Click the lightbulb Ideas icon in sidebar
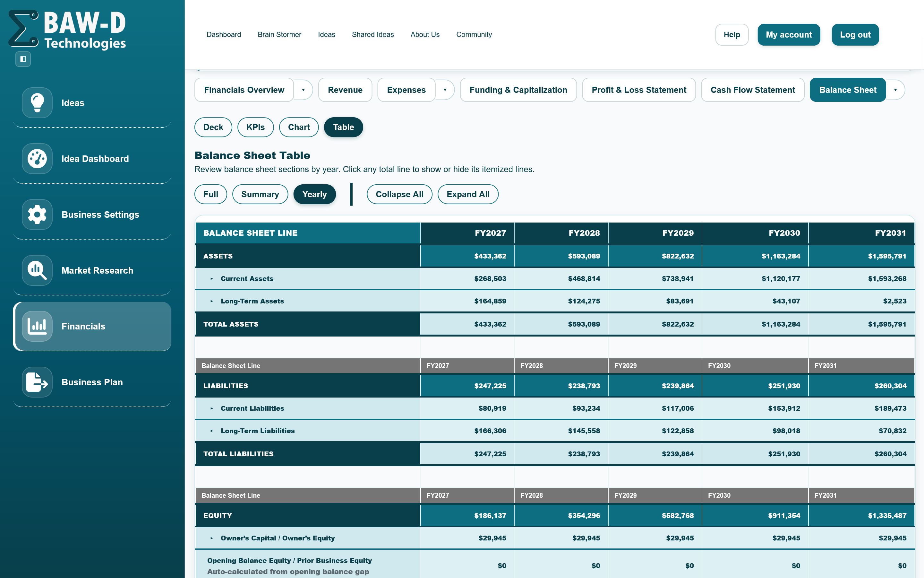Screen dimensions: 924x578 click(x=37, y=103)
